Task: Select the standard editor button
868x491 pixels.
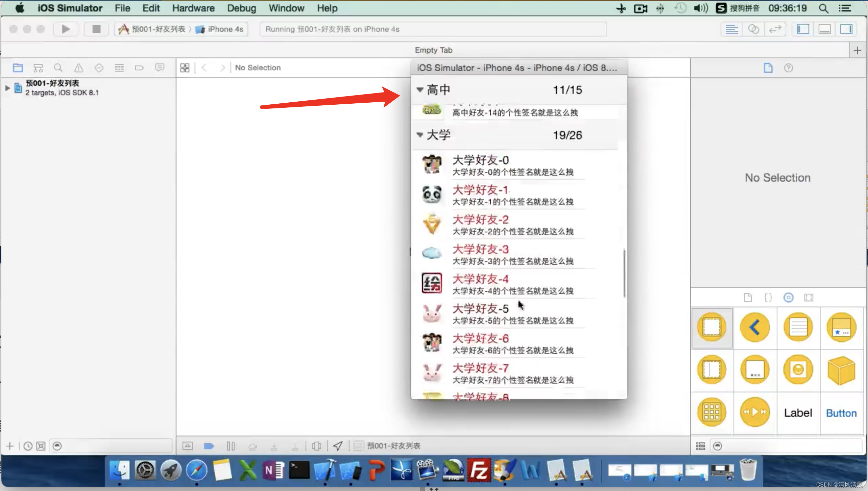Action: [x=732, y=29]
